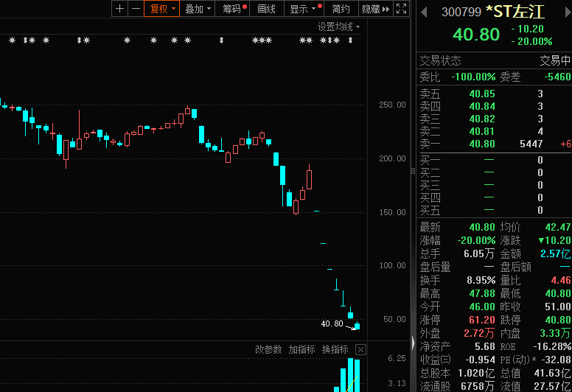
Task: Click 昨收 value 51.00
Action: 558,307
